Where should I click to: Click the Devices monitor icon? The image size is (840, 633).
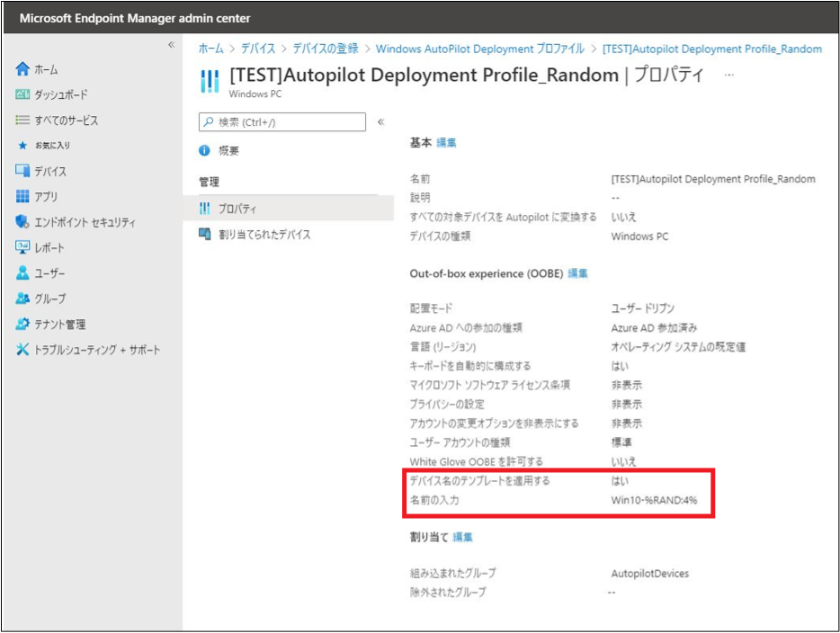click(x=22, y=171)
